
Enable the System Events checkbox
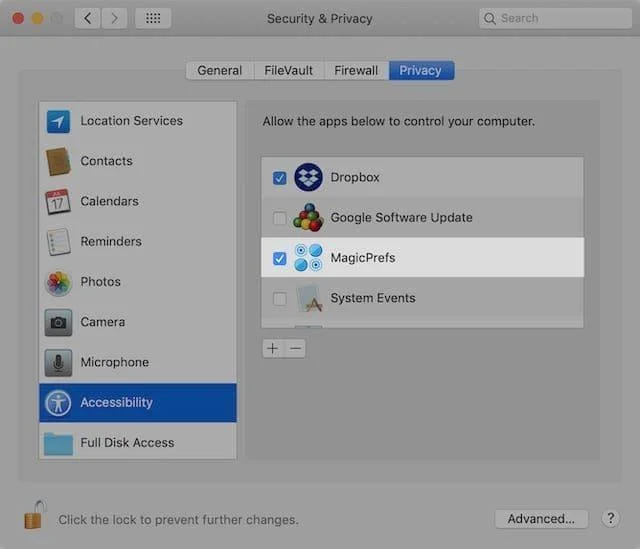(280, 299)
